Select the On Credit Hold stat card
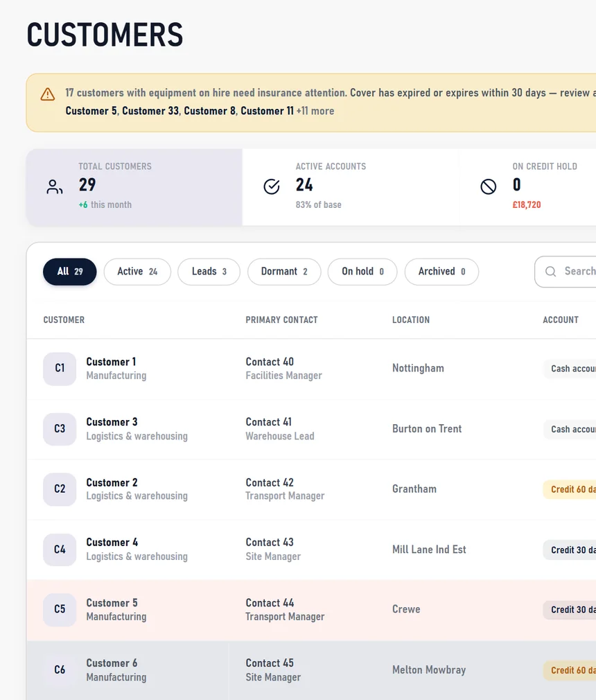This screenshot has height=700, width=596. (x=527, y=187)
